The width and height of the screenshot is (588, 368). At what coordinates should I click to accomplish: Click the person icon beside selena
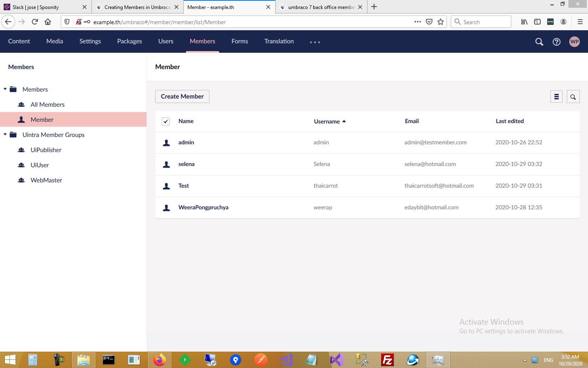point(167,164)
